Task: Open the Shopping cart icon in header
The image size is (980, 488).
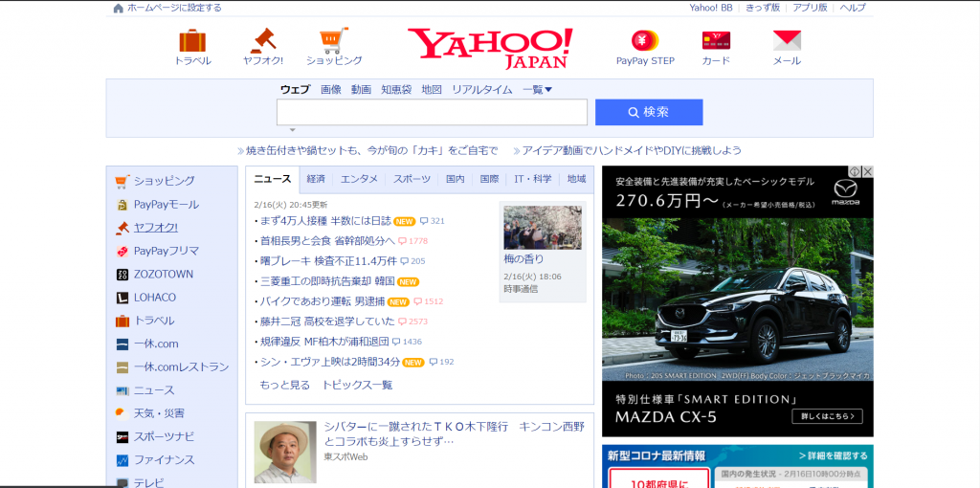Action: [334, 40]
